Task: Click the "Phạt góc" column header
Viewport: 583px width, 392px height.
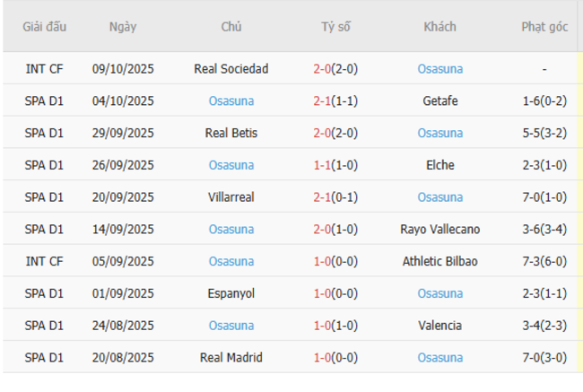Action: click(x=544, y=27)
